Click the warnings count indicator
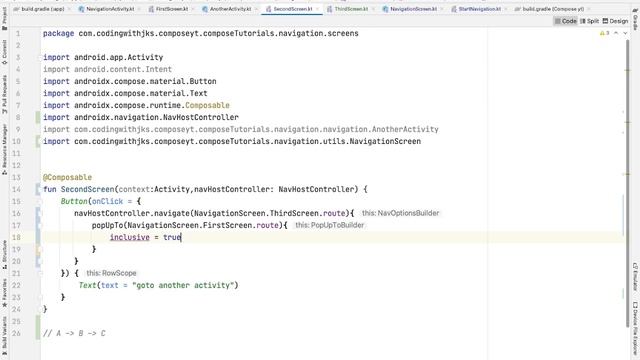The image size is (640, 360). coord(604,33)
